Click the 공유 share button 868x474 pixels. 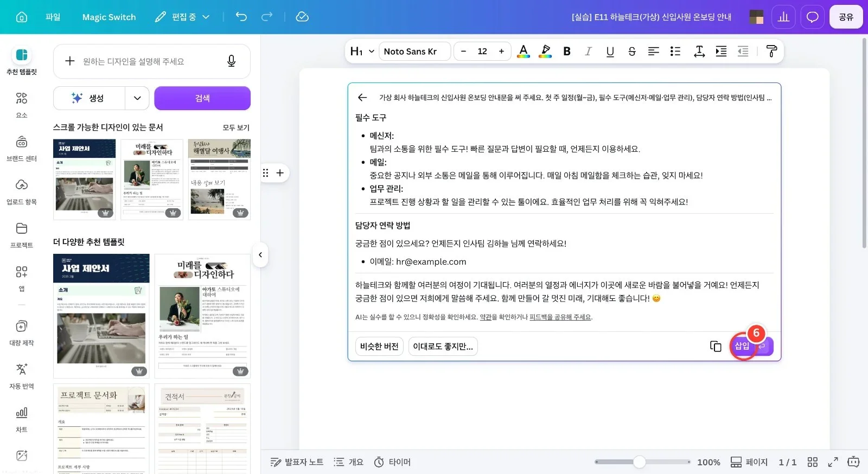846,17
